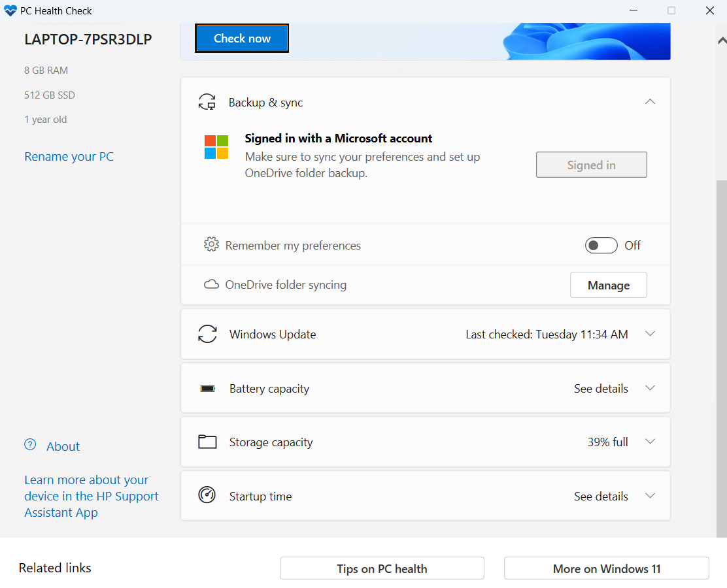The image size is (727, 588).
Task: Close the PC Health Check window
Action: coord(709,10)
